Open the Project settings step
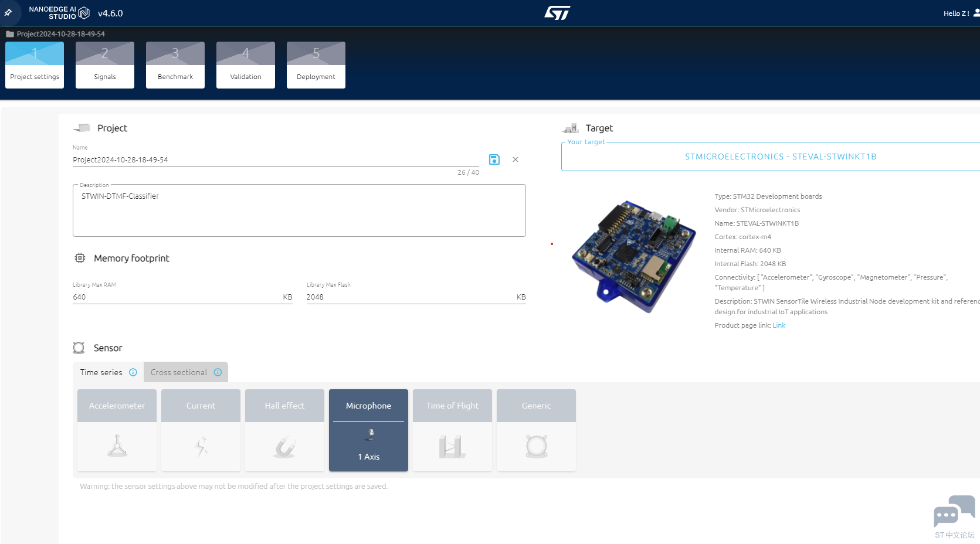This screenshot has height=544, width=980. (x=35, y=65)
